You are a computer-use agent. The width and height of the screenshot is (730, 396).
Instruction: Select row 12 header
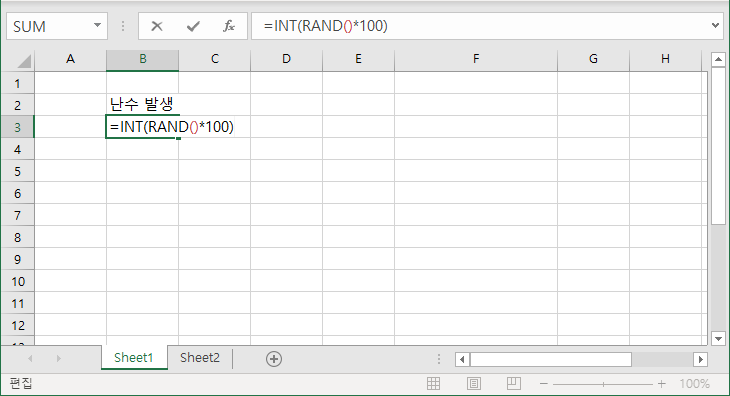[18, 325]
